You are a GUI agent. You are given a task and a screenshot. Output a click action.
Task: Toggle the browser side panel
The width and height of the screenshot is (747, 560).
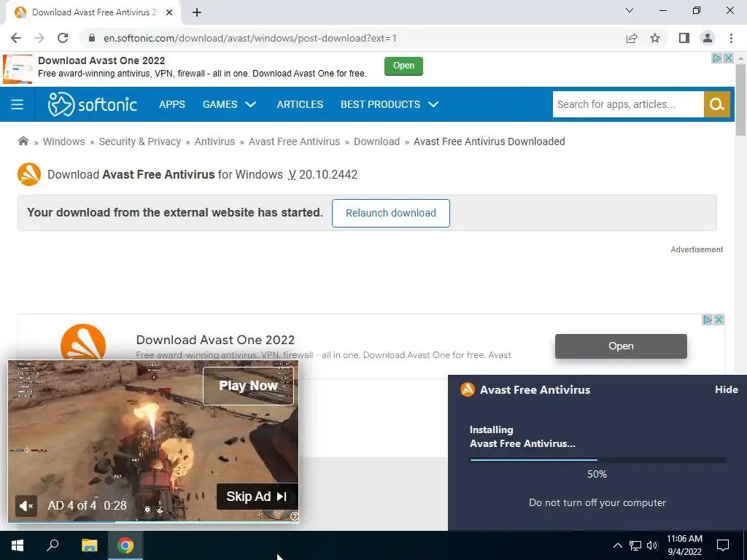pos(684,38)
